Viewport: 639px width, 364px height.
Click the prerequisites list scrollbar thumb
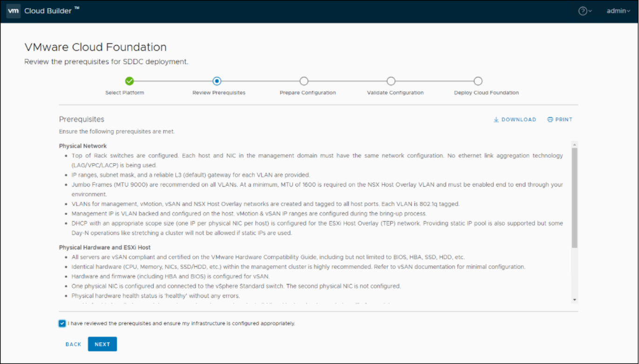pyautogui.click(x=575, y=198)
